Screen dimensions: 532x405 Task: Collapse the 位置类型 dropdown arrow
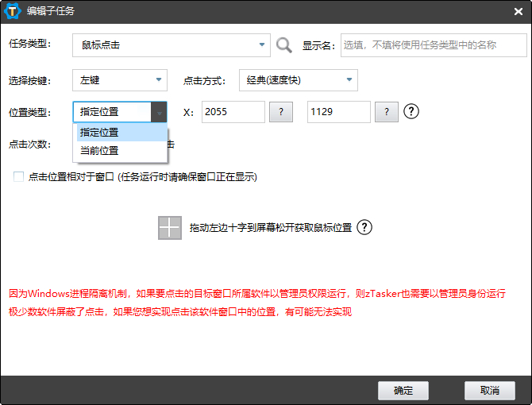click(x=159, y=112)
